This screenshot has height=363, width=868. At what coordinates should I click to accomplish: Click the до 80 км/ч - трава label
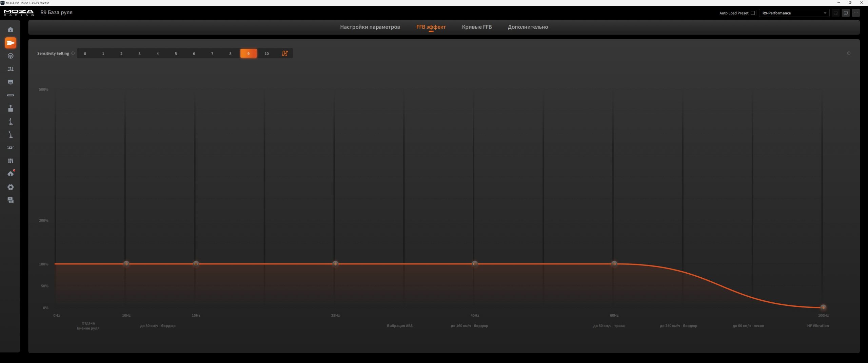coord(609,326)
